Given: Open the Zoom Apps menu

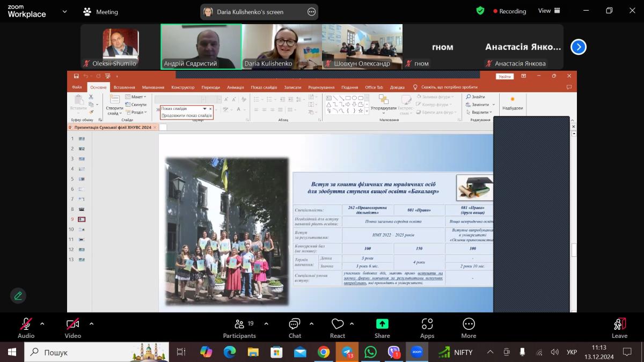Looking at the screenshot, I should point(427,328).
